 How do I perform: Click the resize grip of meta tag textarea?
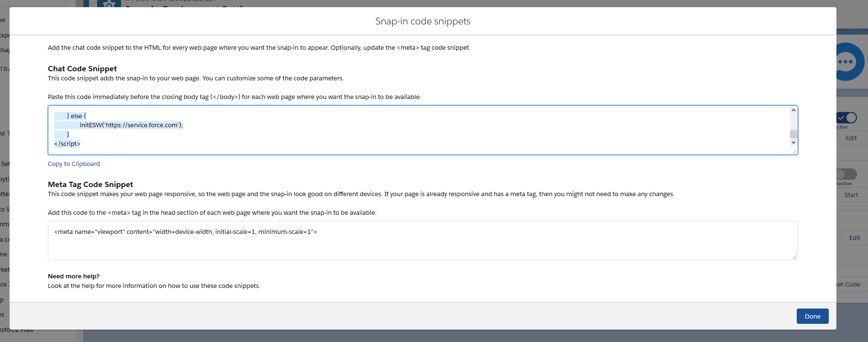tap(794, 257)
